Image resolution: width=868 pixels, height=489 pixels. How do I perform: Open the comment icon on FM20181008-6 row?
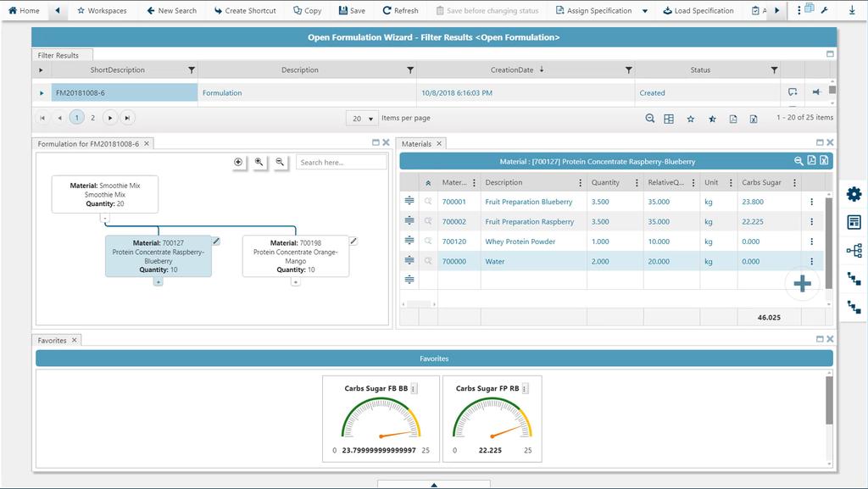click(793, 92)
